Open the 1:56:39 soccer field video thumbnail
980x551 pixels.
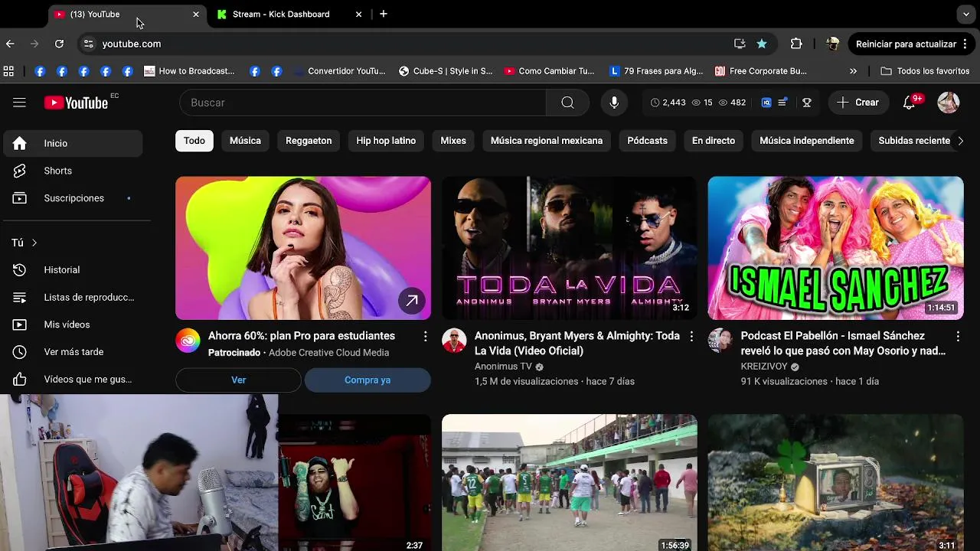tap(570, 483)
